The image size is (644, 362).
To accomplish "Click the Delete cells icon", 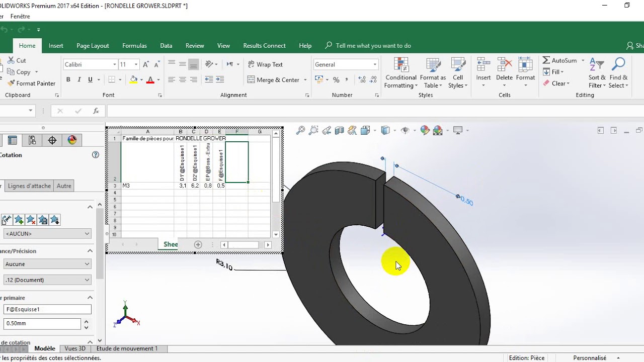I will 504,64.
